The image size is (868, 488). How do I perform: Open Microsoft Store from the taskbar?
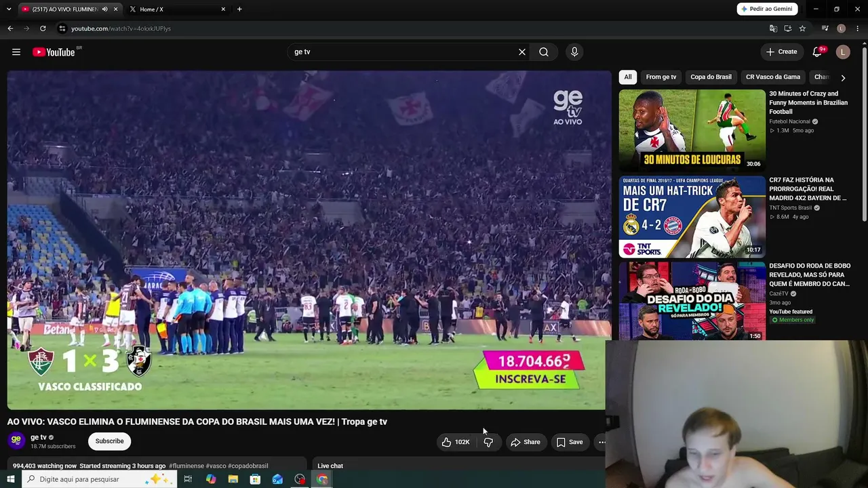point(255,479)
